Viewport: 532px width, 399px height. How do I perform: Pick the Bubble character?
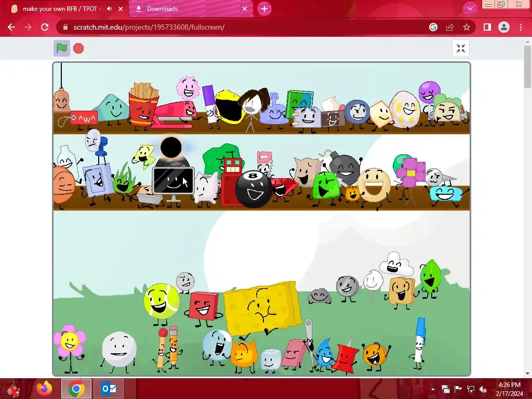(x=217, y=345)
